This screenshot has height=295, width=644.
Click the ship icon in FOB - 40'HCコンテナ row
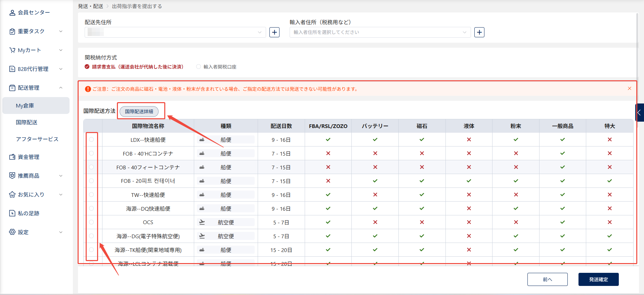click(202, 153)
